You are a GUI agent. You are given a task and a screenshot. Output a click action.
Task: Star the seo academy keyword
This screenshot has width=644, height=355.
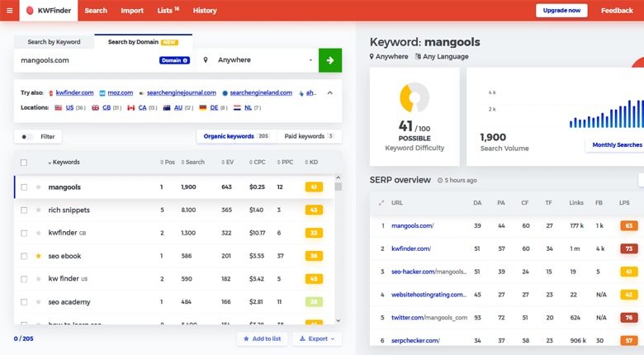pyautogui.click(x=39, y=302)
